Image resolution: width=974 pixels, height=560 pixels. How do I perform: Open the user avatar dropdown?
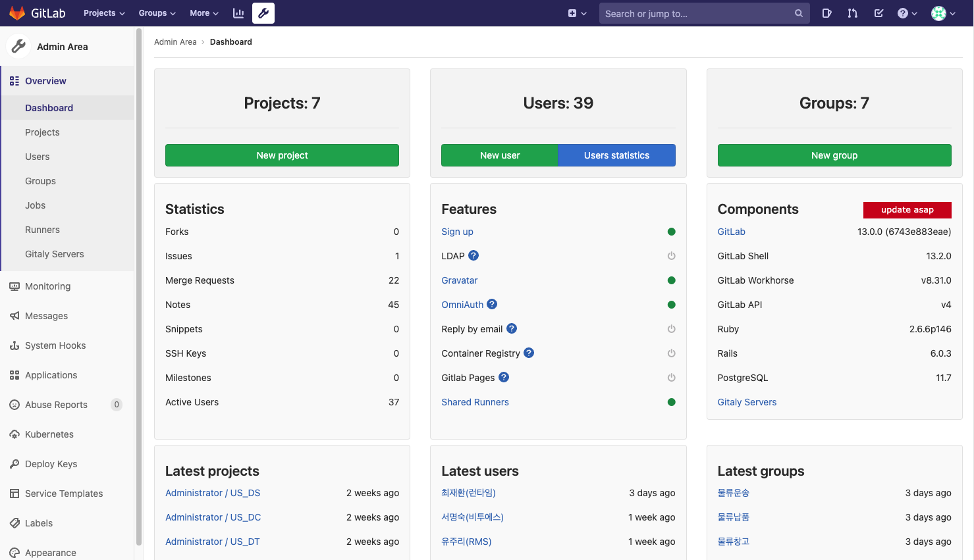click(x=943, y=13)
